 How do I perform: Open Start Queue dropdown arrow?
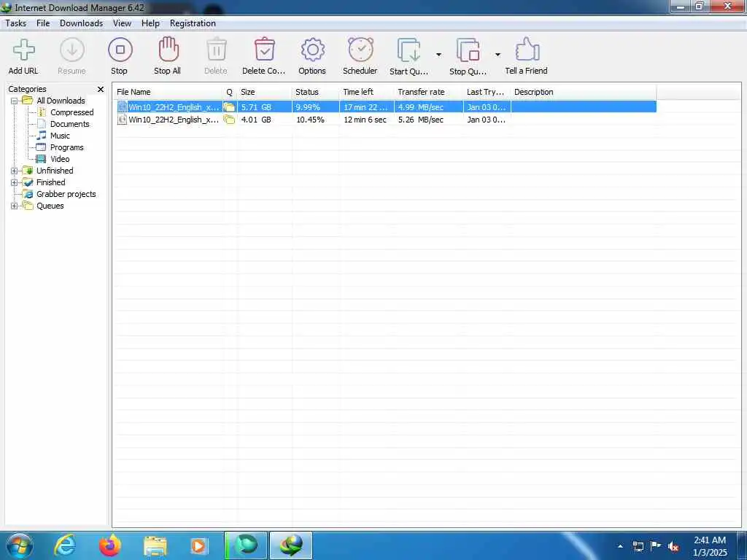click(x=438, y=55)
